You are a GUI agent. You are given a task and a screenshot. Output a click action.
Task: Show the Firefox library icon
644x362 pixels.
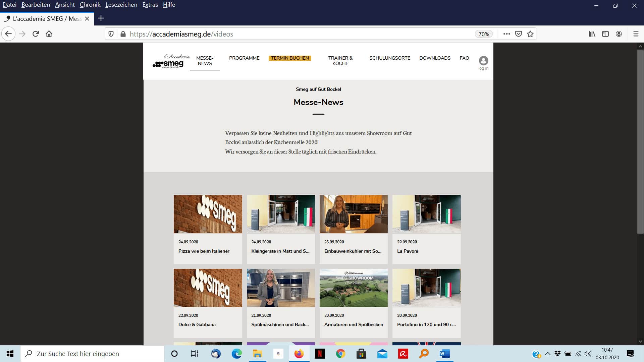click(x=592, y=34)
